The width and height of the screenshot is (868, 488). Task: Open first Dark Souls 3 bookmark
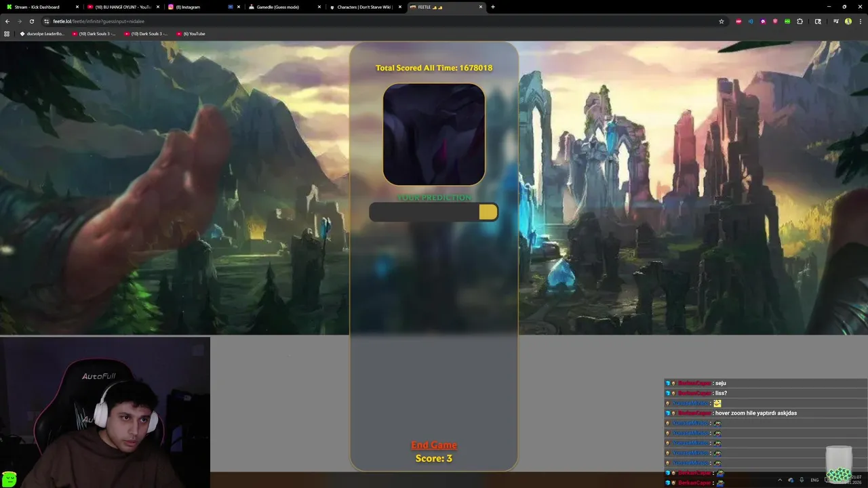[x=94, y=33]
